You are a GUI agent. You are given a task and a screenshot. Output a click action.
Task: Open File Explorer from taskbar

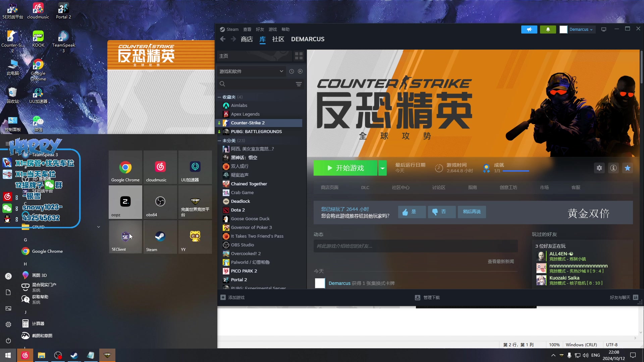point(42,355)
